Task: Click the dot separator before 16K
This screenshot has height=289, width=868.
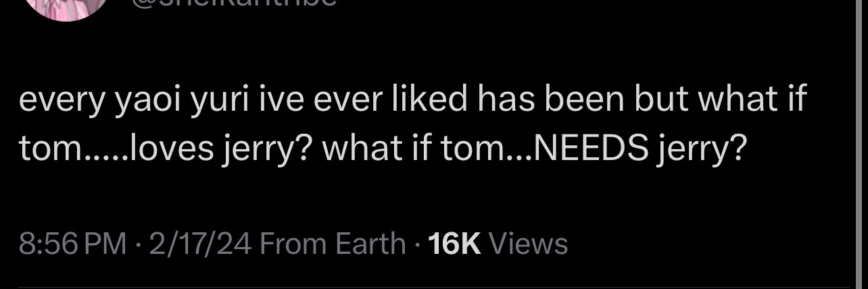Action: coord(418,244)
